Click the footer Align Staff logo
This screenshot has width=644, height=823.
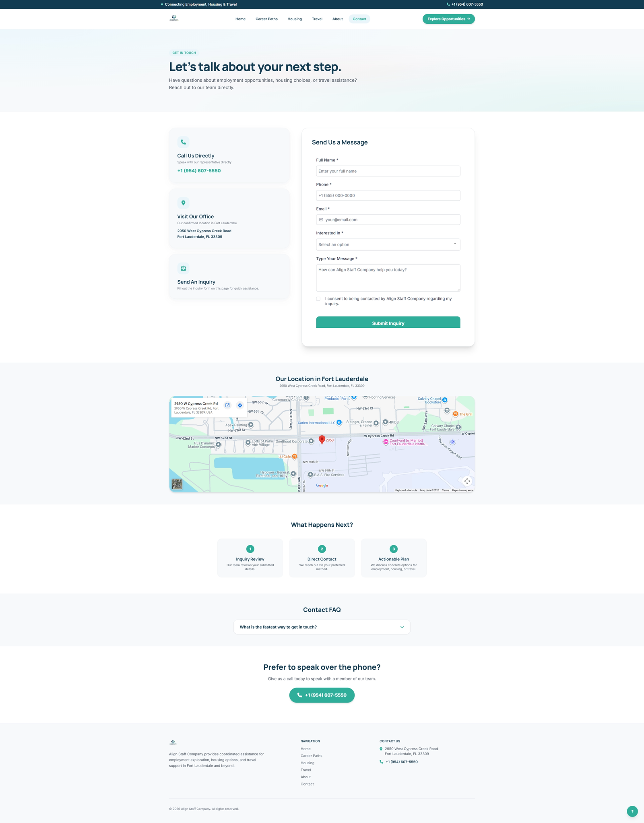(173, 742)
